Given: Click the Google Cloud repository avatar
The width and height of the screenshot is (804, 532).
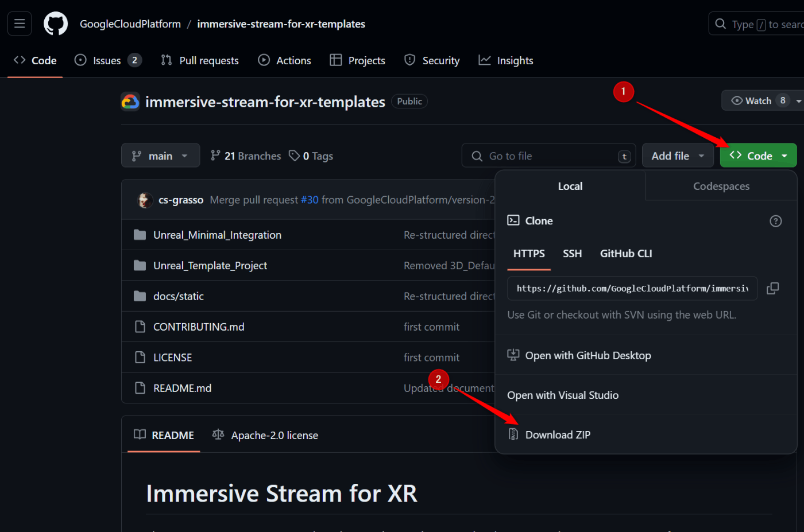Looking at the screenshot, I should 130,102.
